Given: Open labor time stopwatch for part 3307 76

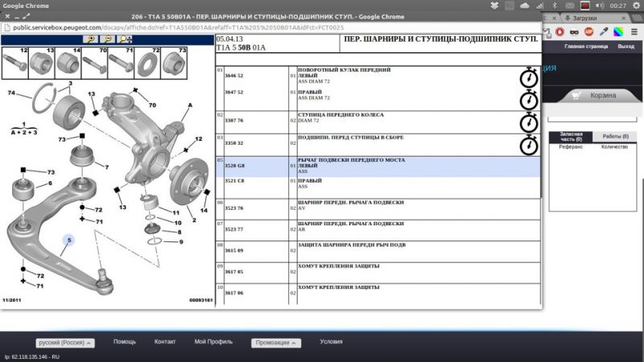Looking at the screenshot, I should click(529, 123).
